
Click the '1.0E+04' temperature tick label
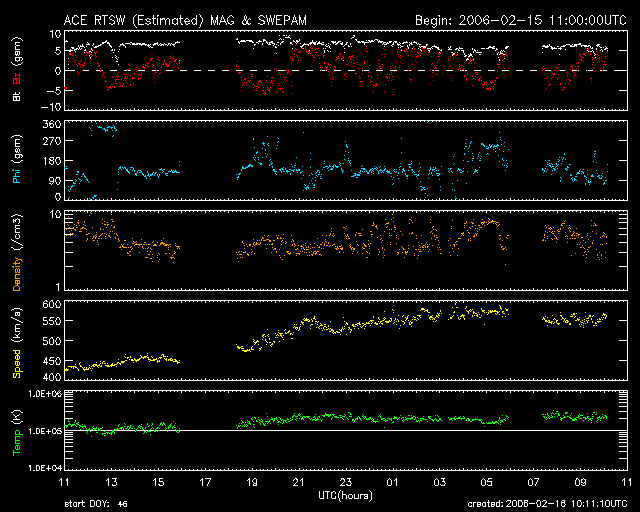point(45,468)
